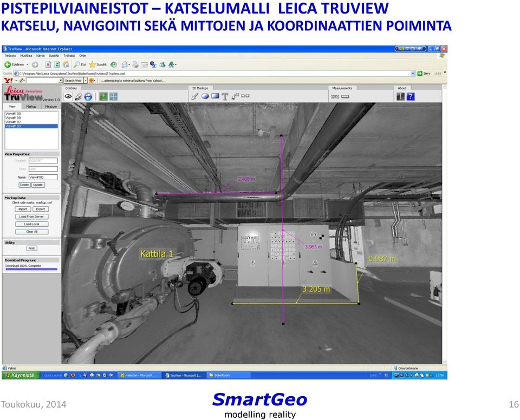Select the point-coordinate pick tool in 2D Markups
The height and width of the screenshot is (420, 520).
(x=235, y=96)
